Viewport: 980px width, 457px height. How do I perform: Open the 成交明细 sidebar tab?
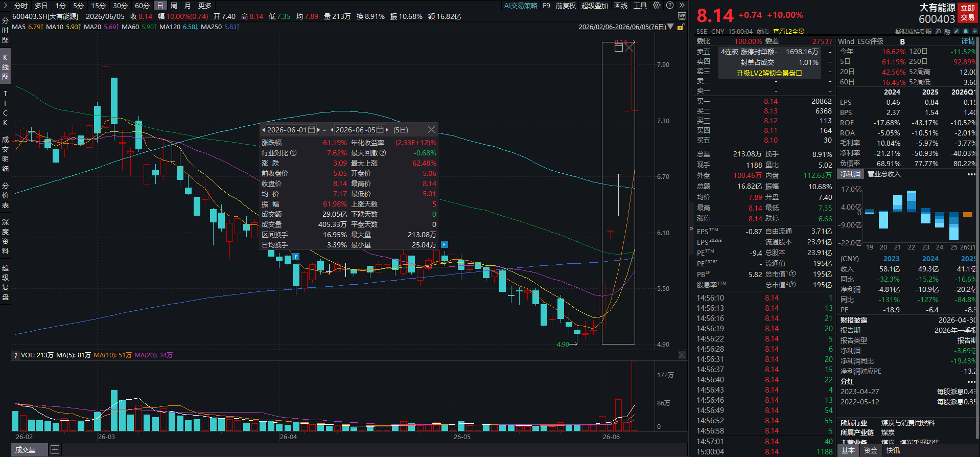[5, 154]
